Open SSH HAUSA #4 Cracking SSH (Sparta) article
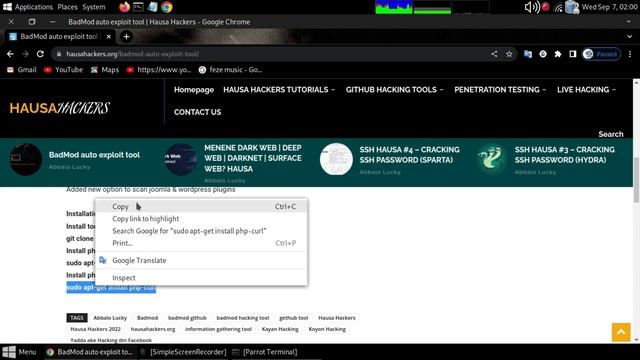The height and width of the screenshot is (360, 640). pyautogui.click(x=409, y=155)
